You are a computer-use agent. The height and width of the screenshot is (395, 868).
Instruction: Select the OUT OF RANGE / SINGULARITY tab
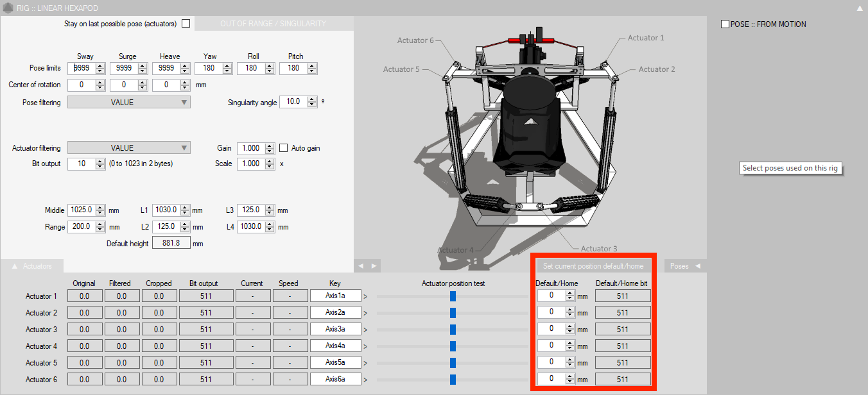click(x=273, y=24)
